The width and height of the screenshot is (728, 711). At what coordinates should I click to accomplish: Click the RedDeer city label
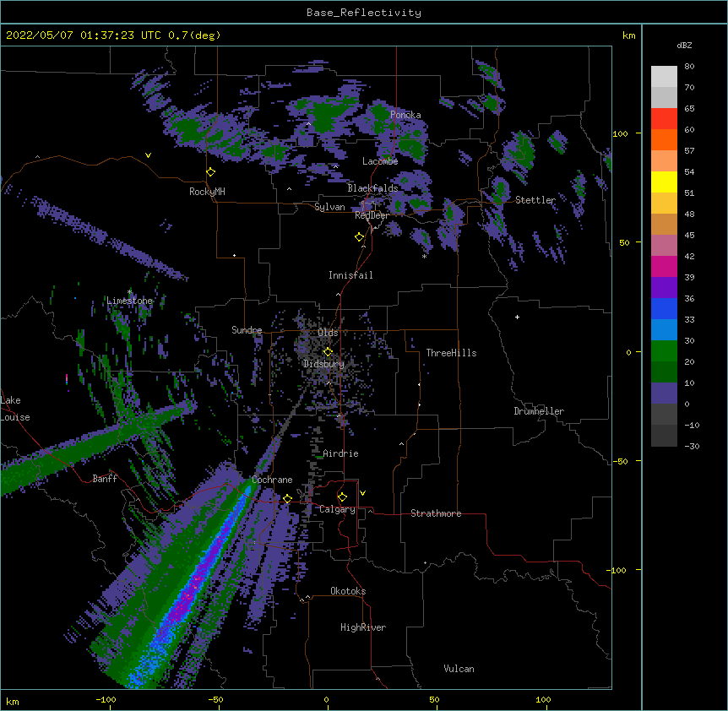point(372,215)
